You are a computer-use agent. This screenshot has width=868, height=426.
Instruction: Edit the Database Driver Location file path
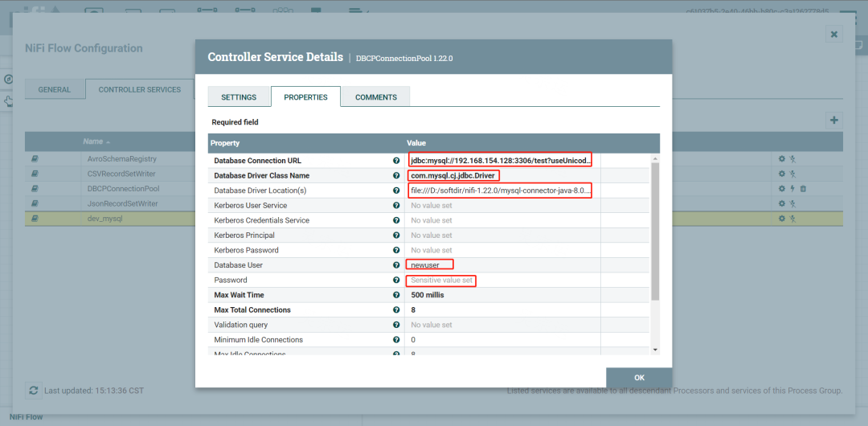tap(501, 190)
